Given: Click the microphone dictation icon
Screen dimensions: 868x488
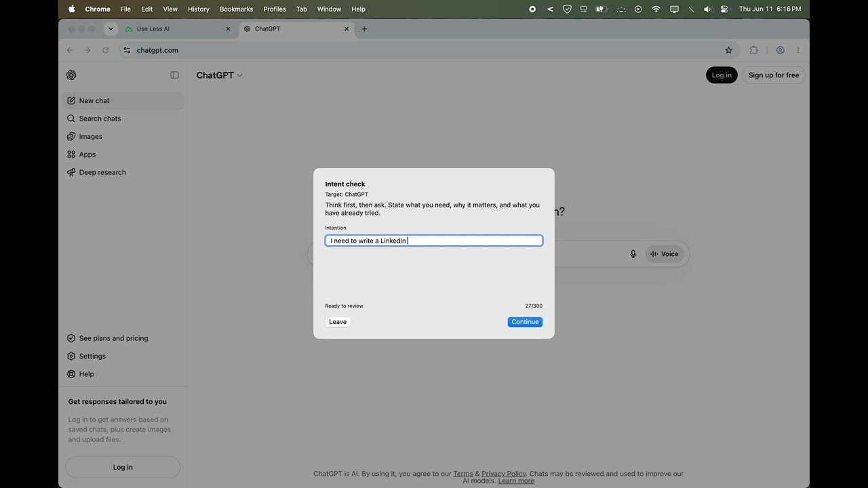Looking at the screenshot, I should click(633, 254).
